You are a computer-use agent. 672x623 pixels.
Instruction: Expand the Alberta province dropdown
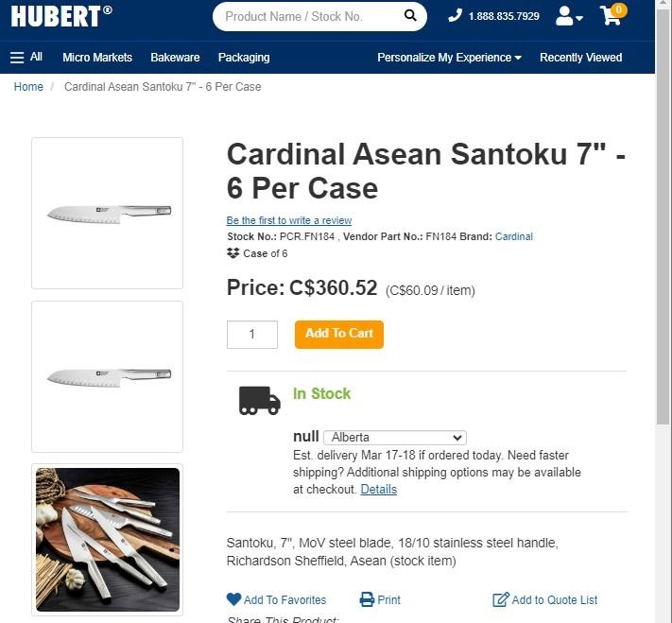point(395,438)
